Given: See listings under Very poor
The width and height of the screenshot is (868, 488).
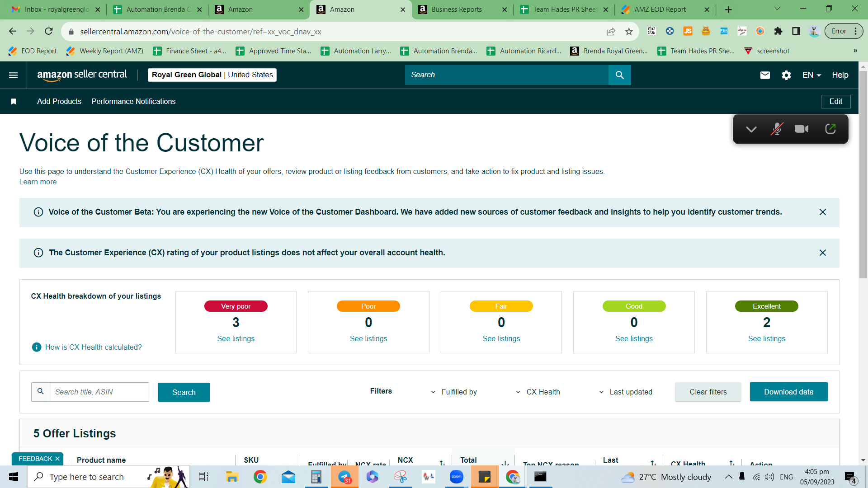Looking at the screenshot, I should tap(236, 339).
